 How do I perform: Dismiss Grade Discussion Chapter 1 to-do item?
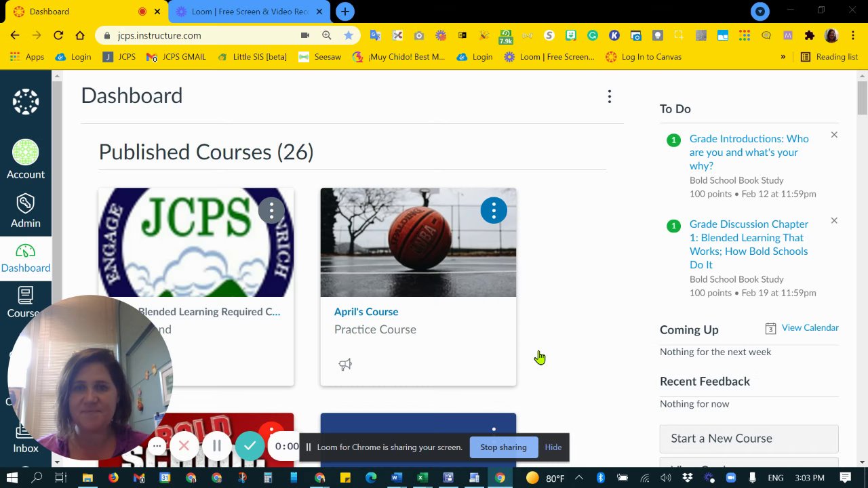pos(834,220)
